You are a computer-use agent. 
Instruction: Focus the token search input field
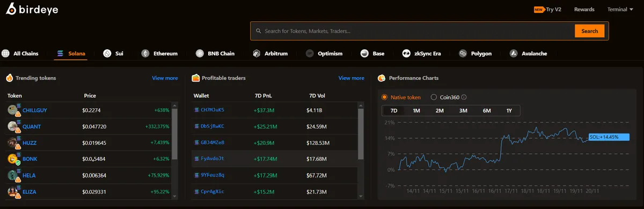(412, 31)
